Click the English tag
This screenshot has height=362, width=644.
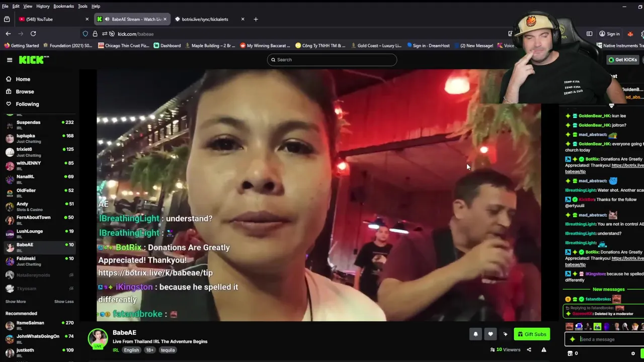[x=131, y=350]
